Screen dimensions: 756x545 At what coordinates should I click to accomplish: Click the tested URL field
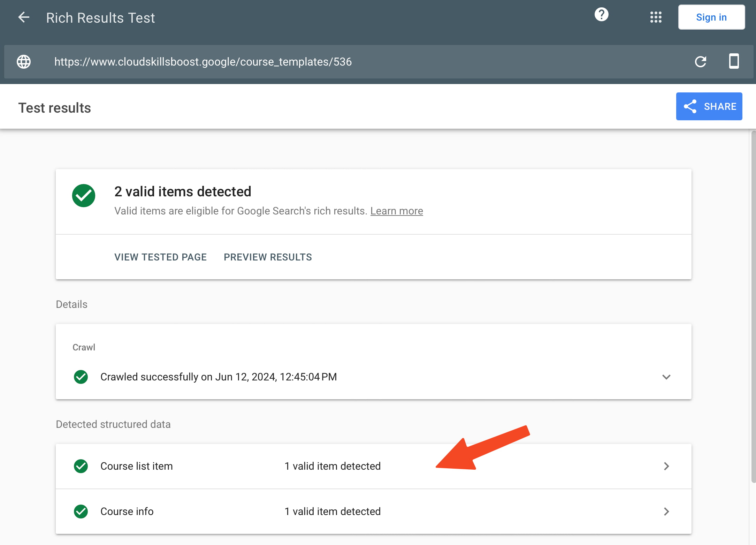203,62
